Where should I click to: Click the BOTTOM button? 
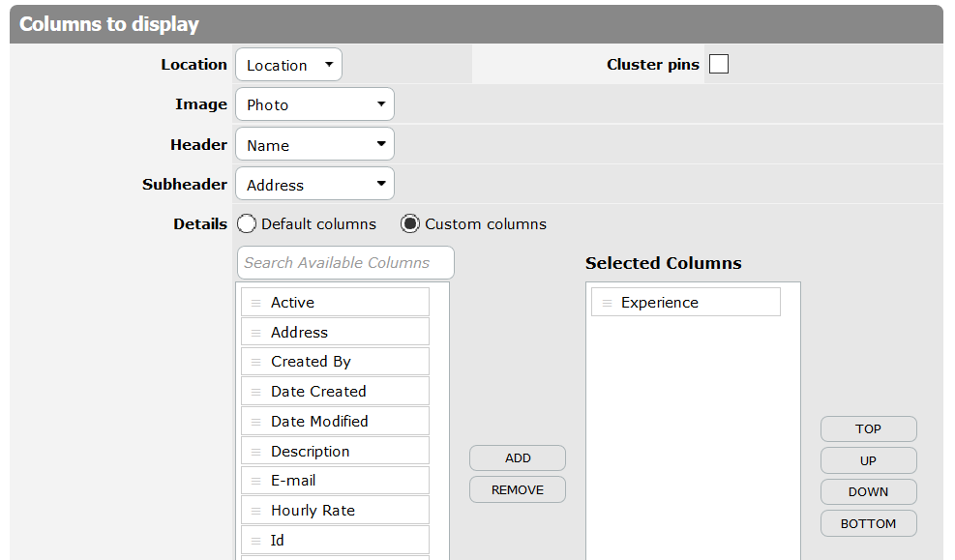(869, 523)
